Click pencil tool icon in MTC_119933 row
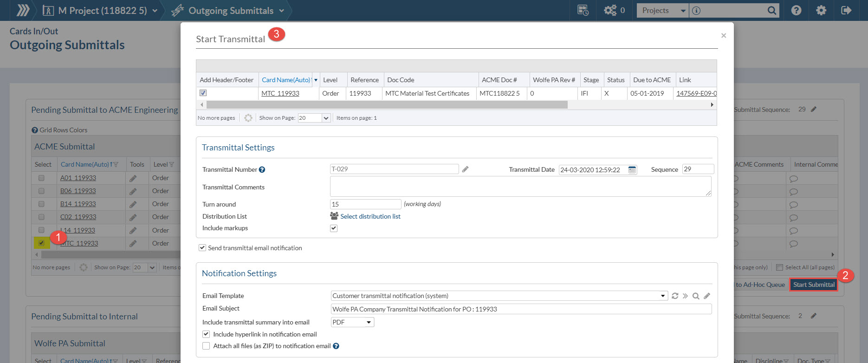This screenshot has width=868, height=363. [x=133, y=243]
